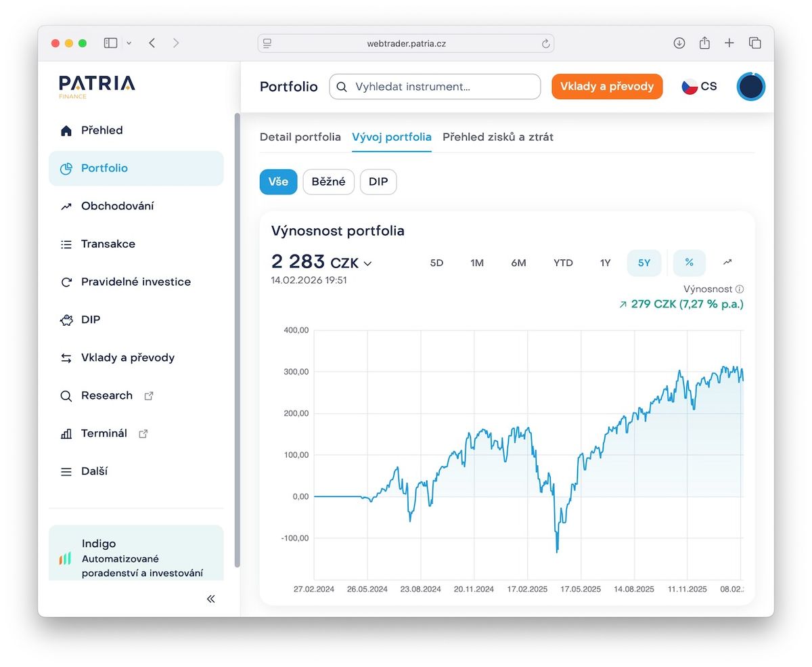Collapse the sidebar with double chevron

[211, 599]
